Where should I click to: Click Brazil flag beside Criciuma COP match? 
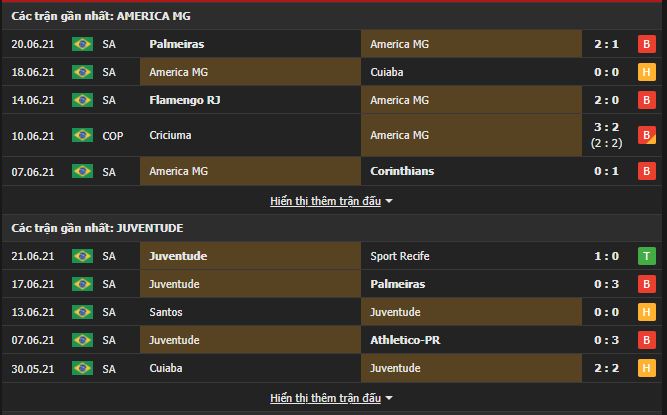coord(82,135)
